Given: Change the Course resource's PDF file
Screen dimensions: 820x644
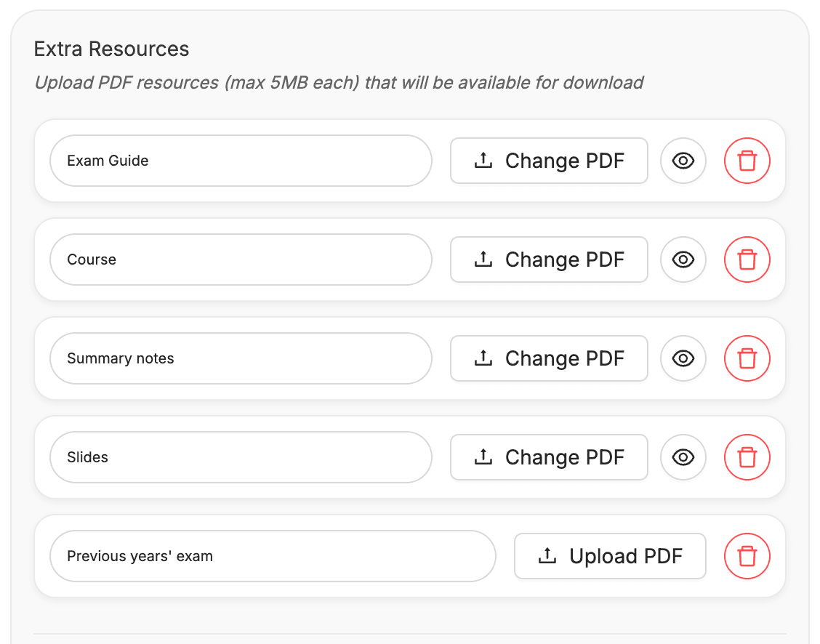Looking at the screenshot, I should point(549,259).
